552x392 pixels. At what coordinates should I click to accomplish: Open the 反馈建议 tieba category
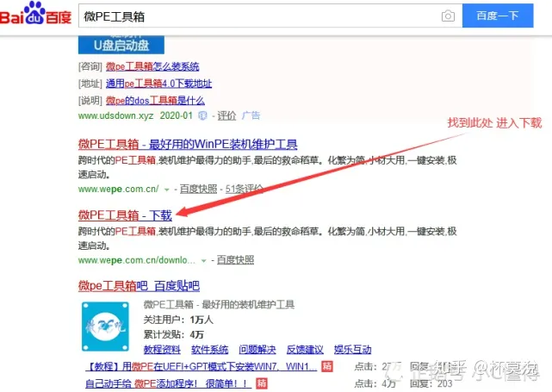[x=305, y=350]
